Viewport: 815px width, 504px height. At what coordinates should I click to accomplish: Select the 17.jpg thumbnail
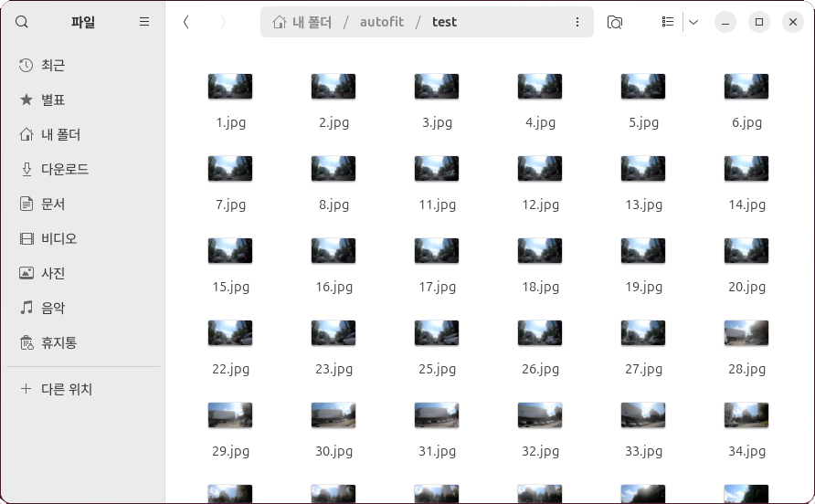[437, 250]
